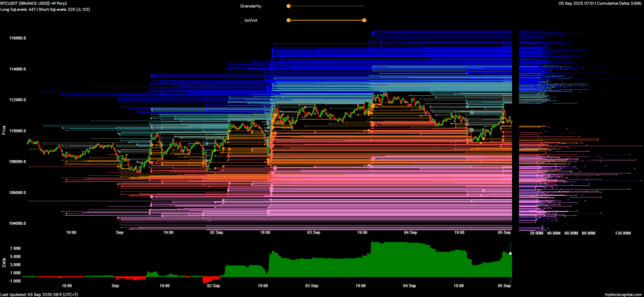Click the left Δoi/vol slider handle
Viewport: 644px width, 297px height.
288,20
